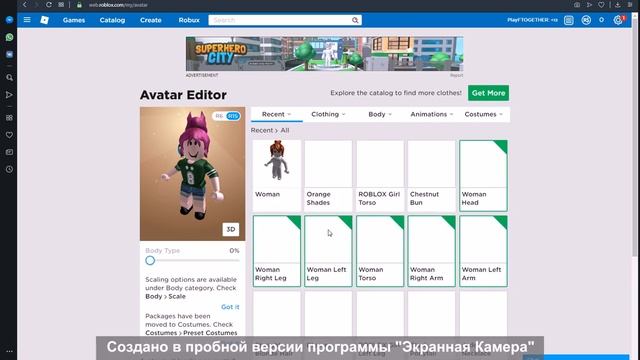Open the start page grid icon in toolbar
The width and height of the screenshot is (640, 360).
(x=61, y=4)
